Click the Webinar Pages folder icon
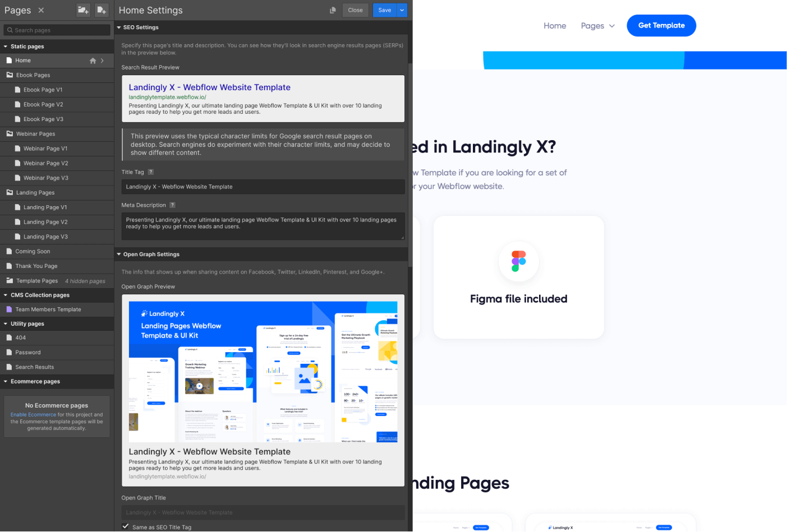 pos(10,134)
